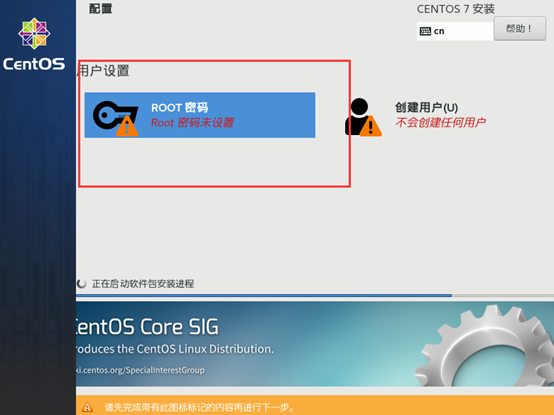
Task: Click the orange warning message text
Action: click(199, 407)
